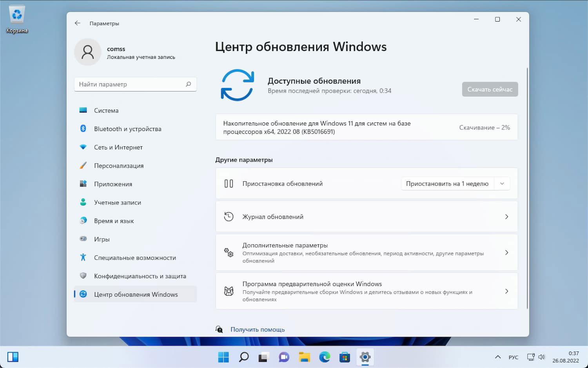Expand the Приостановить на 1 неделю dropdown

[502, 183]
